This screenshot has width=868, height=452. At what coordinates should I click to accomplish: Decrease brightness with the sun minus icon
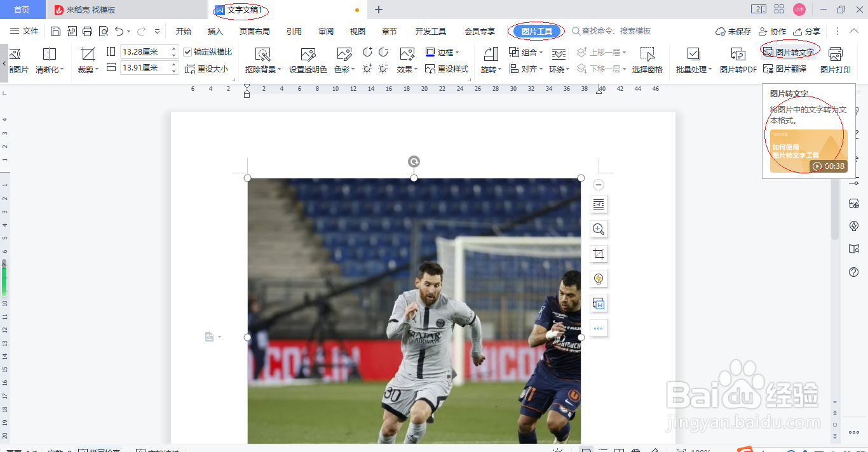(383, 69)
